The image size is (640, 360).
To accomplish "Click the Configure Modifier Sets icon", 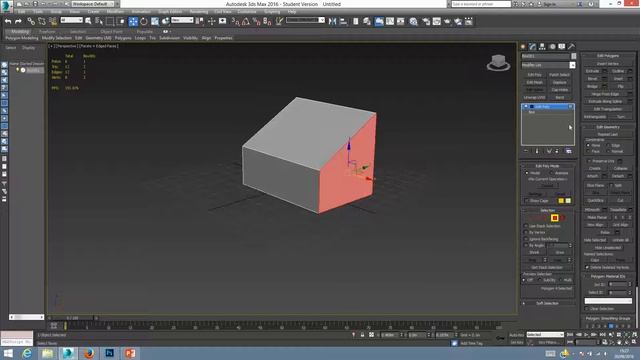I will coord(569,151).
